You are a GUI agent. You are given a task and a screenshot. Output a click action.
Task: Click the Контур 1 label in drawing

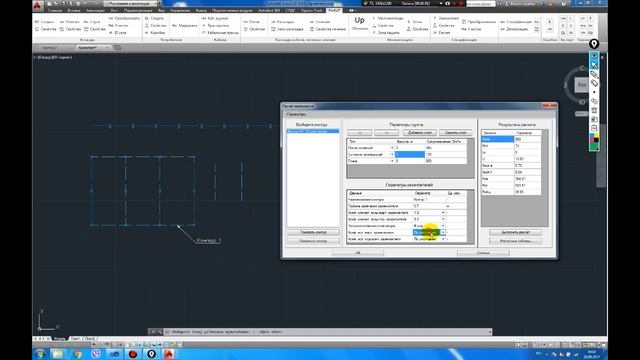(209, 240)
